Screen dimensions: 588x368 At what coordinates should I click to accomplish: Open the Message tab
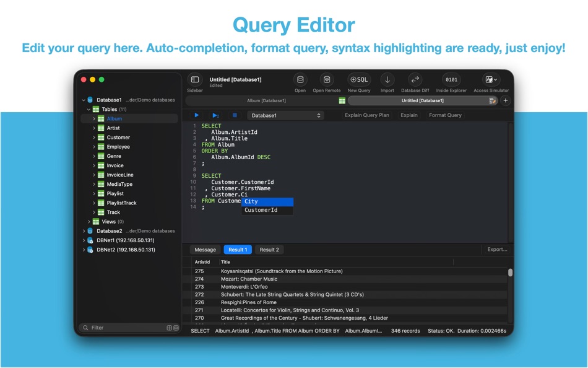(204, 249)
